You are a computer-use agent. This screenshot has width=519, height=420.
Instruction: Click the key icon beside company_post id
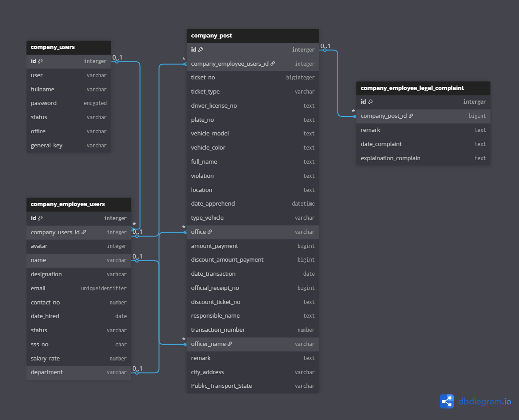pos(201,50)
